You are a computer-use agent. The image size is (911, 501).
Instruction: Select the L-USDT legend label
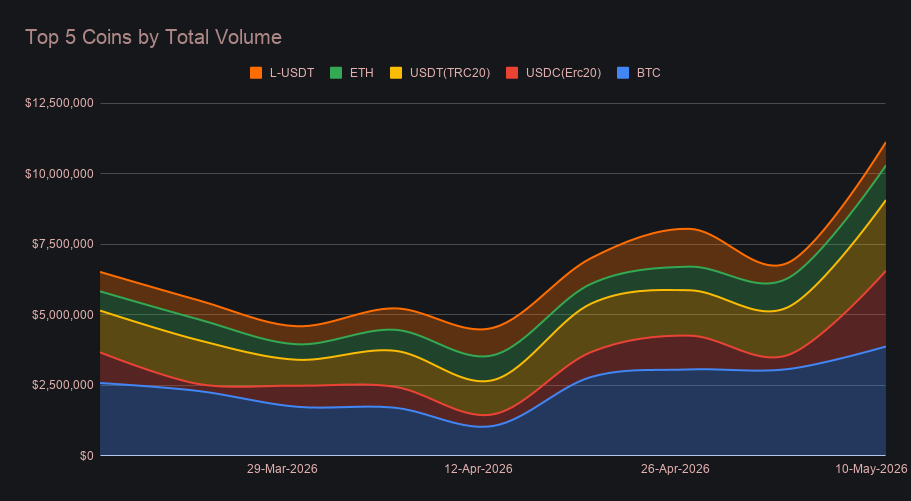292,73
